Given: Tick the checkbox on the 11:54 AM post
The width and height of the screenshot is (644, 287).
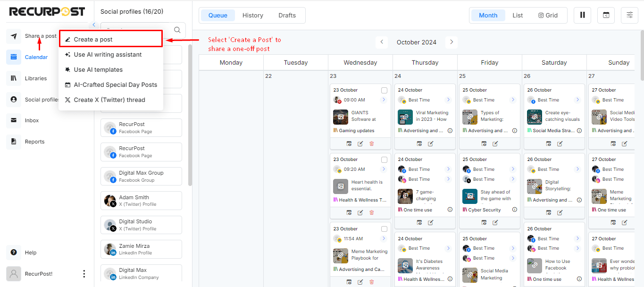Looking at the screenshot, I should coord(384,229).
